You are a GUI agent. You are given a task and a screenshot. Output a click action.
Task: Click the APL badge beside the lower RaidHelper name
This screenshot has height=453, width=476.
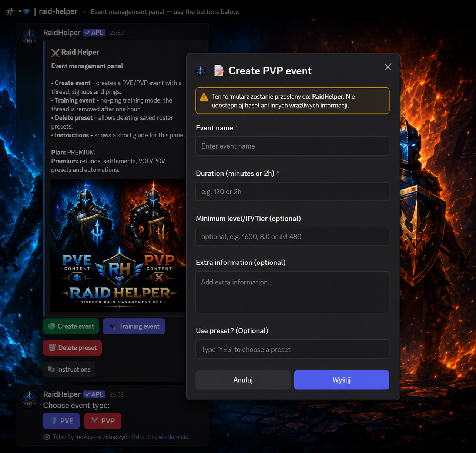94,394
